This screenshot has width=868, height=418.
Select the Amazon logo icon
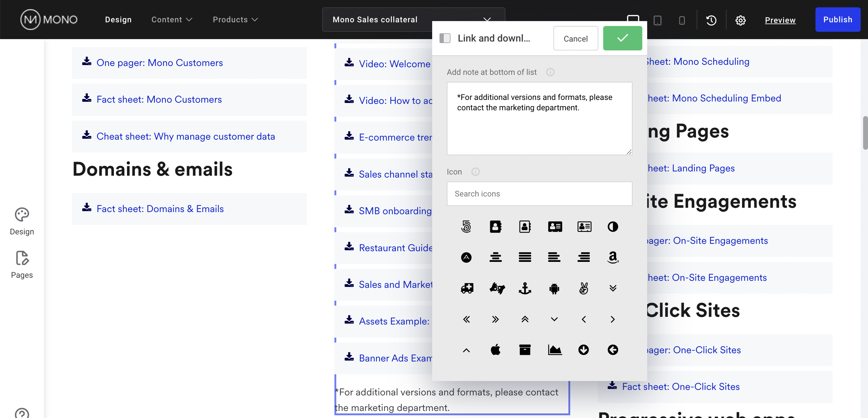tap(613, 258)
